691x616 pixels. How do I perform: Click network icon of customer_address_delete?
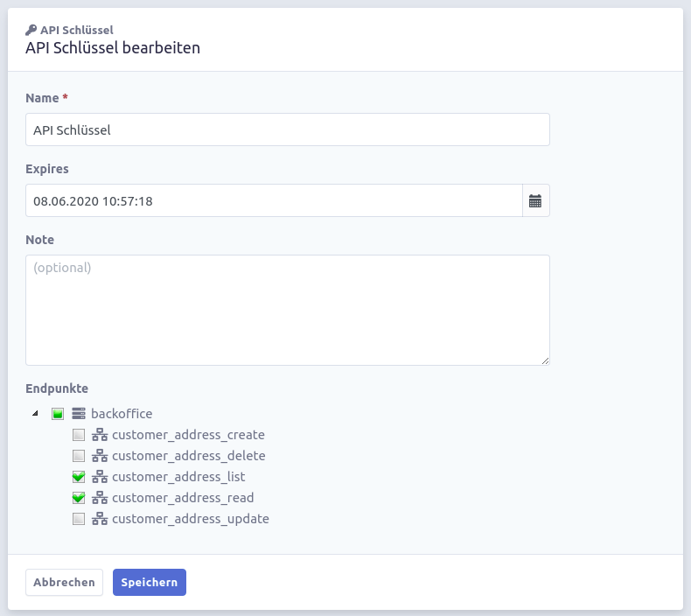pyautogui.click(x=100, y=456)
